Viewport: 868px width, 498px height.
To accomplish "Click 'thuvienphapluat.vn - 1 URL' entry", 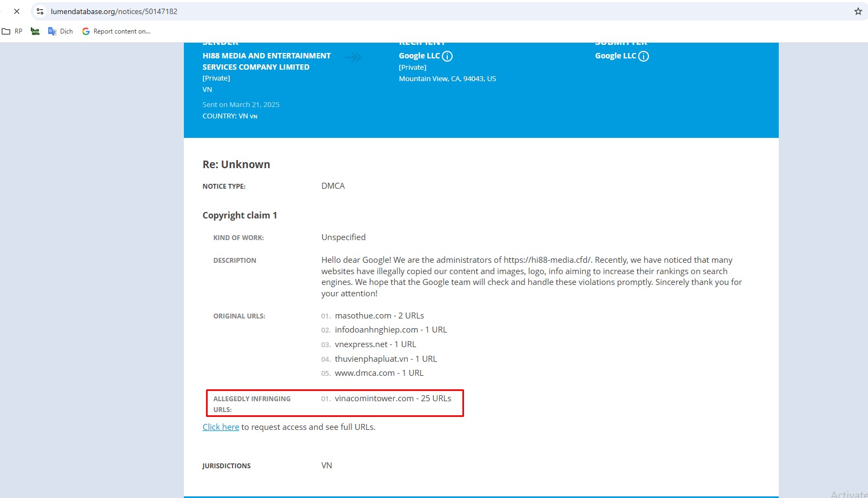I will point(386,358).
